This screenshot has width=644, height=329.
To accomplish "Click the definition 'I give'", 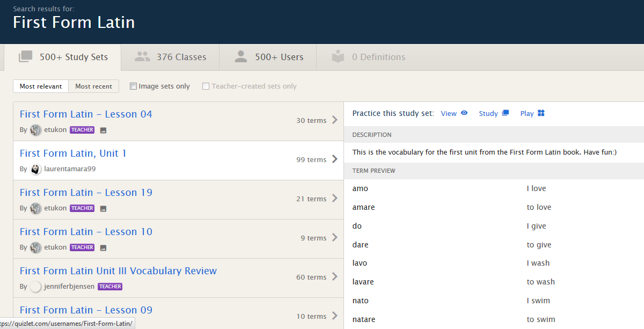I will tap(536, 226).
